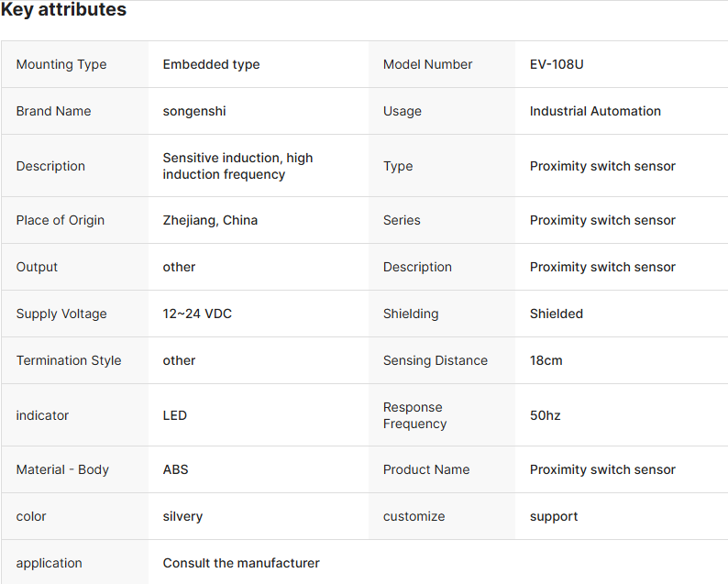
Task: Click the response frequency value "50hz"
Action: click(545, 415)
